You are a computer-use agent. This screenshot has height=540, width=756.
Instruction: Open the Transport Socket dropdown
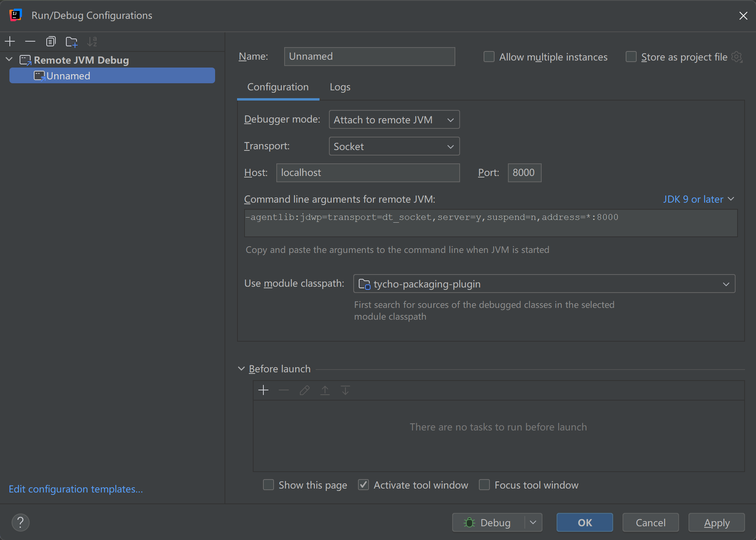394,146
